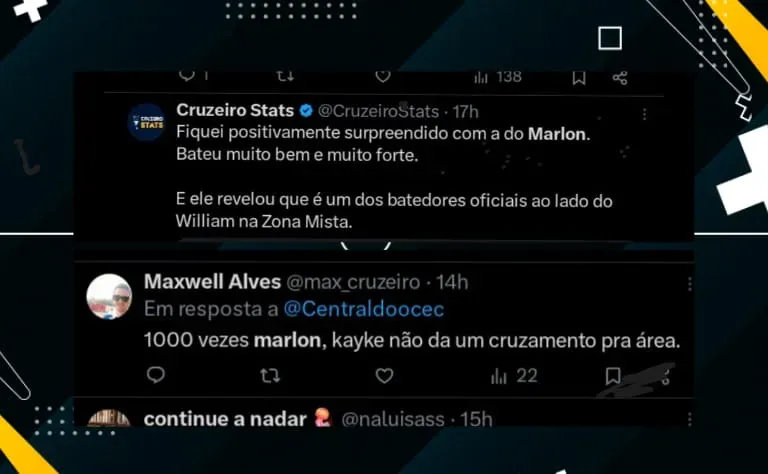Click Maxwell Alves profile picture
This screenshot has height=474, width=768.
click(109, 296)
